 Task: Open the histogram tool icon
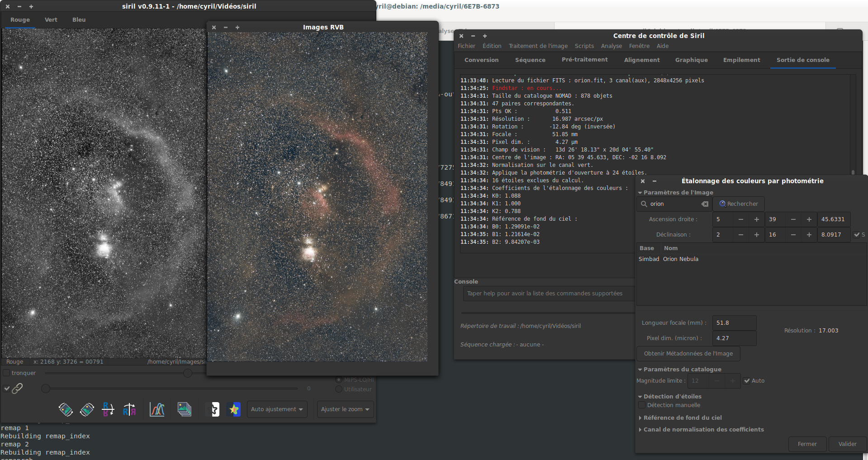(157, 409)
